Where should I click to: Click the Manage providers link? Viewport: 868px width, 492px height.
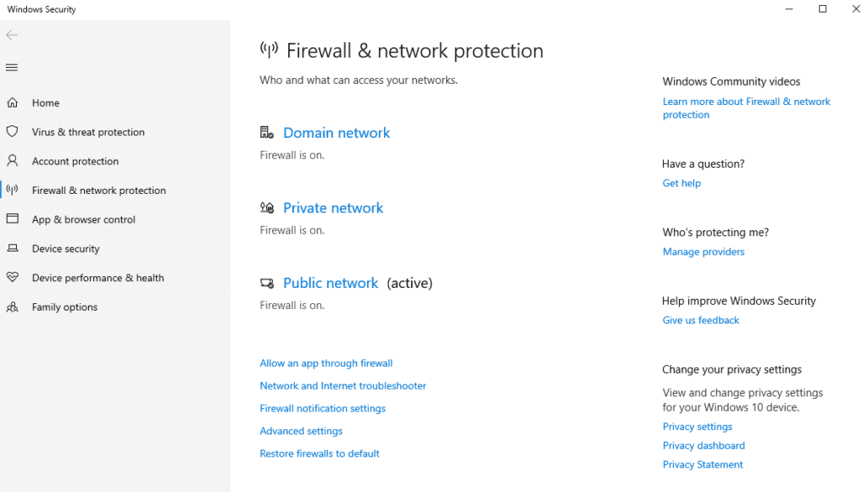pos(704,252)
